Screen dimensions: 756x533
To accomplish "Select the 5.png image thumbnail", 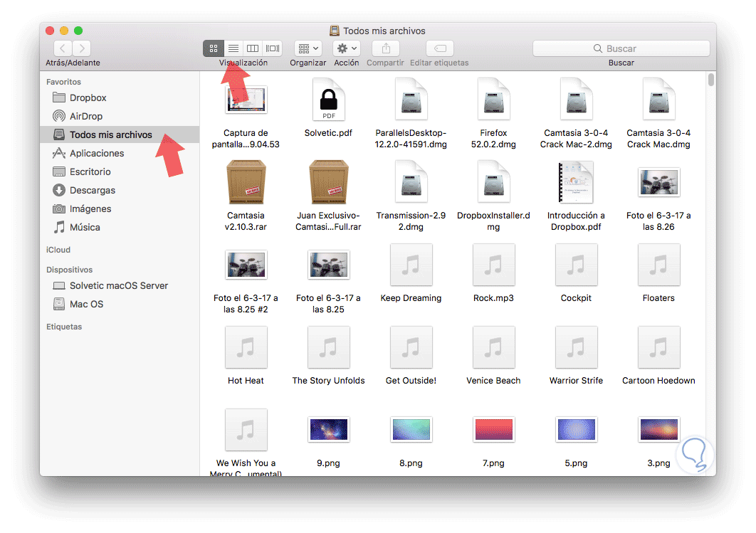I will point(576,429).
